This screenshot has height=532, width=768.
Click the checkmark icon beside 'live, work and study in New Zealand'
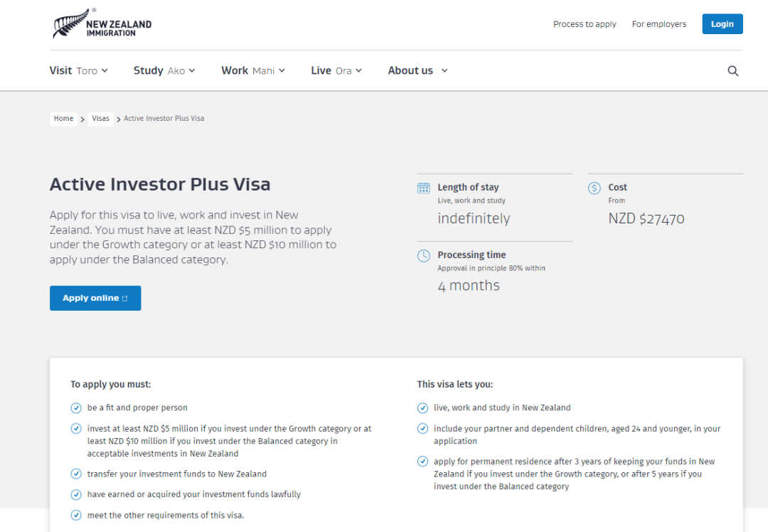(423, 408)
